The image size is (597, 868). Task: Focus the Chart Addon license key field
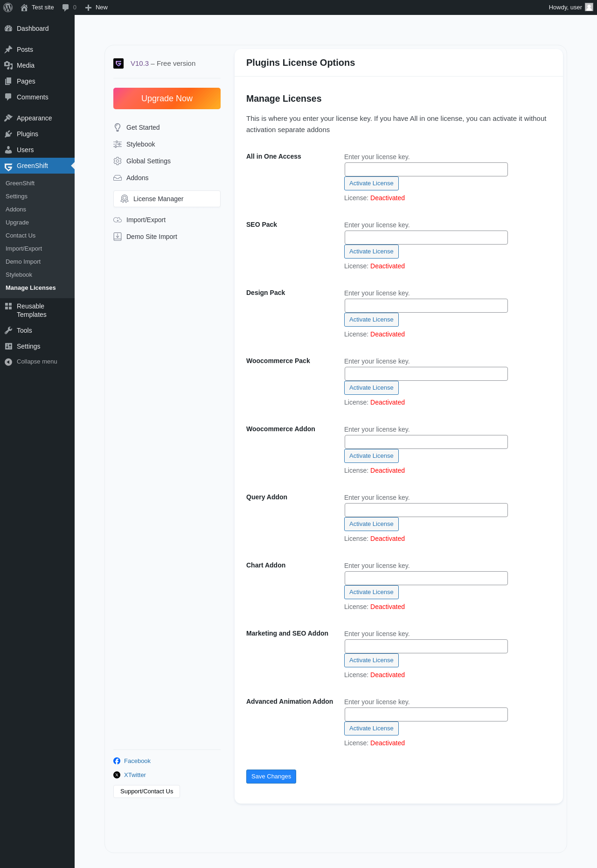(426, 578)
